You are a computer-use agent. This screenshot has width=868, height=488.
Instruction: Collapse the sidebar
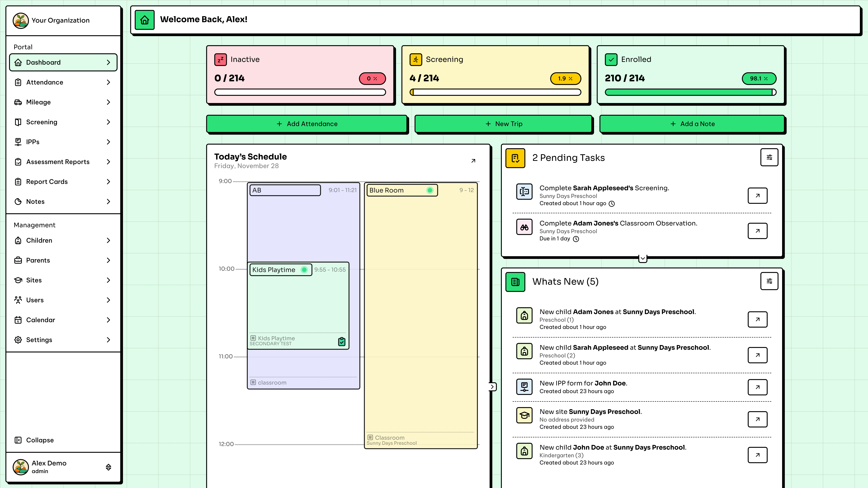[34, 440]
